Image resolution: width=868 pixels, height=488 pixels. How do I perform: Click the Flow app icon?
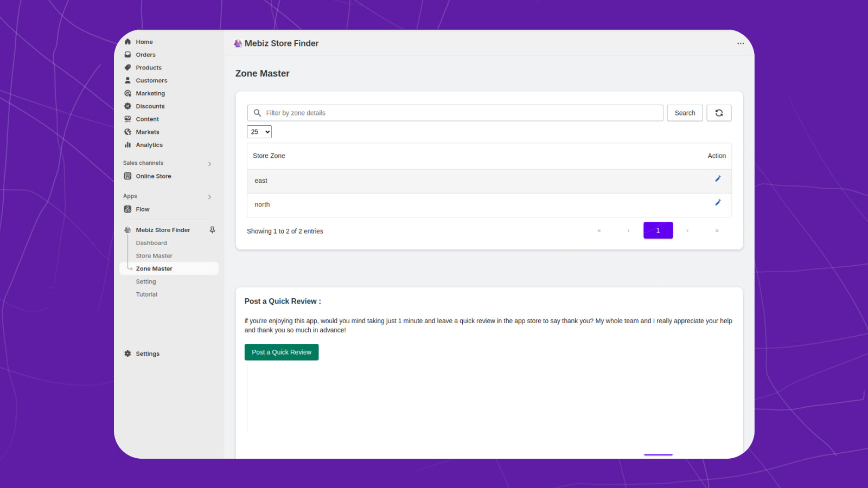pos(127,209)
